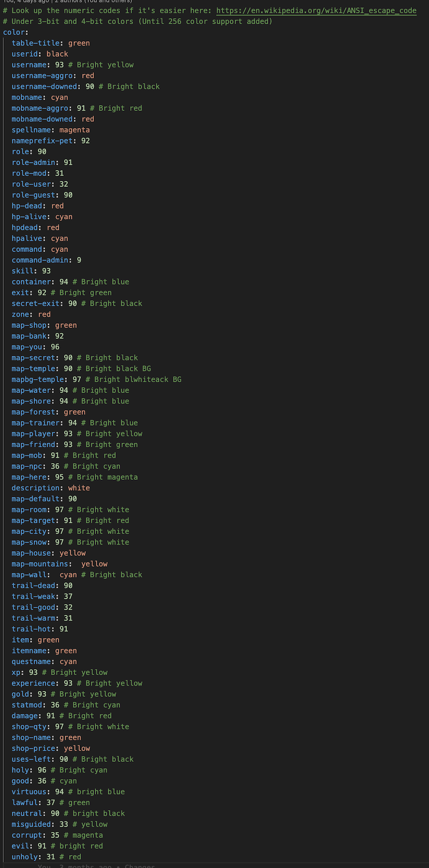Click the 'map-bank' key
429x868 pixels.
(29, 336)
